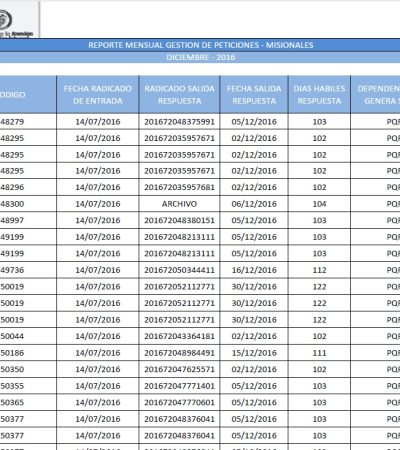Select radicado cell 201672047625571
The width and height of the screenshot is (400, 450).
click(179, 369)
